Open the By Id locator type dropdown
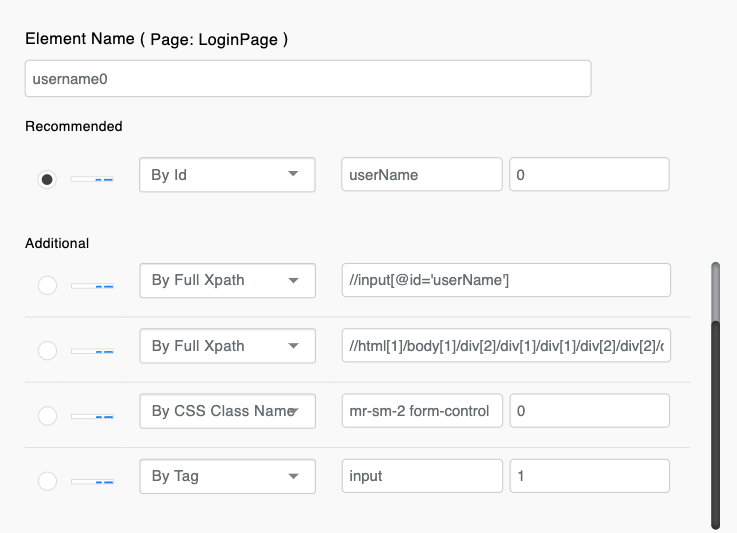 pos(227,175)
